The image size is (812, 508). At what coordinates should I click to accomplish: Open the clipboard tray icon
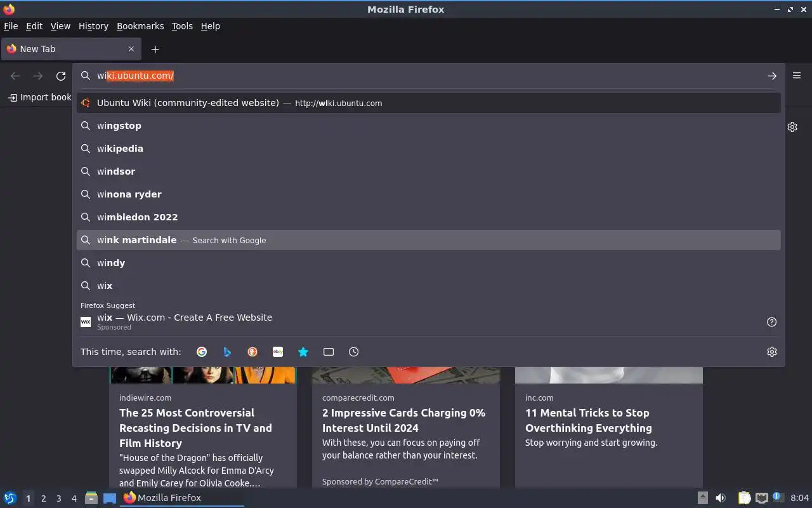tap(745, 498)
